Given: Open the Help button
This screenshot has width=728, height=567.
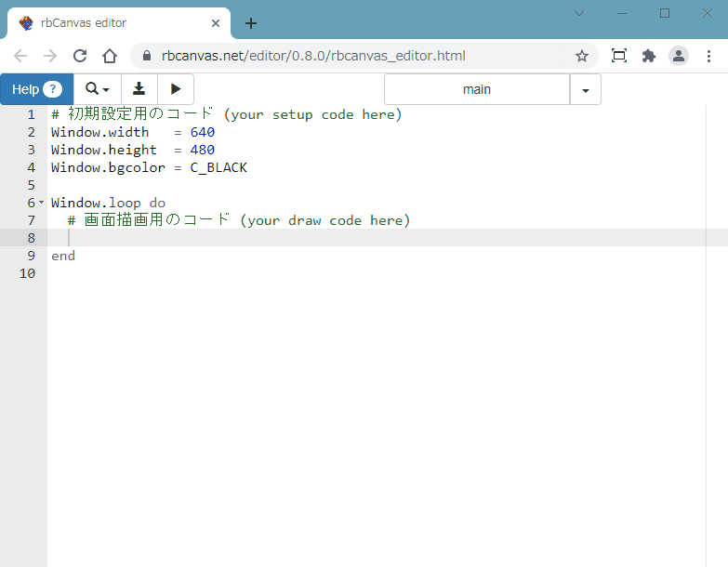Looking at the screenshot, I should click(x=36, y=89).
